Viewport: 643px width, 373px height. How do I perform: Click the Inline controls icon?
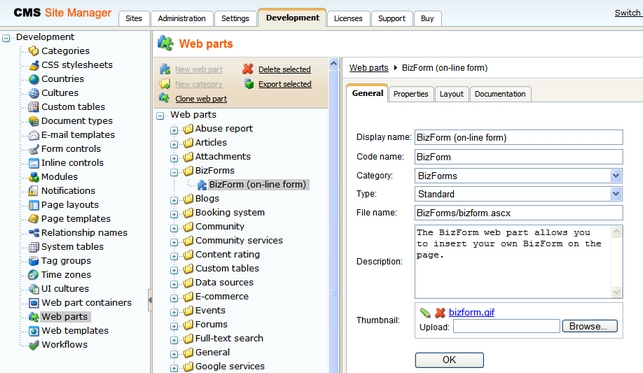pyautogui.click(x=34, y=163)
